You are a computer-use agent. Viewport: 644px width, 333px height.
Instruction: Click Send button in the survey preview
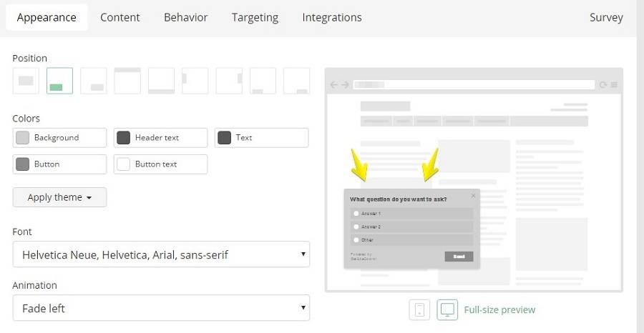pyautogui.click(x=459, y=257)
